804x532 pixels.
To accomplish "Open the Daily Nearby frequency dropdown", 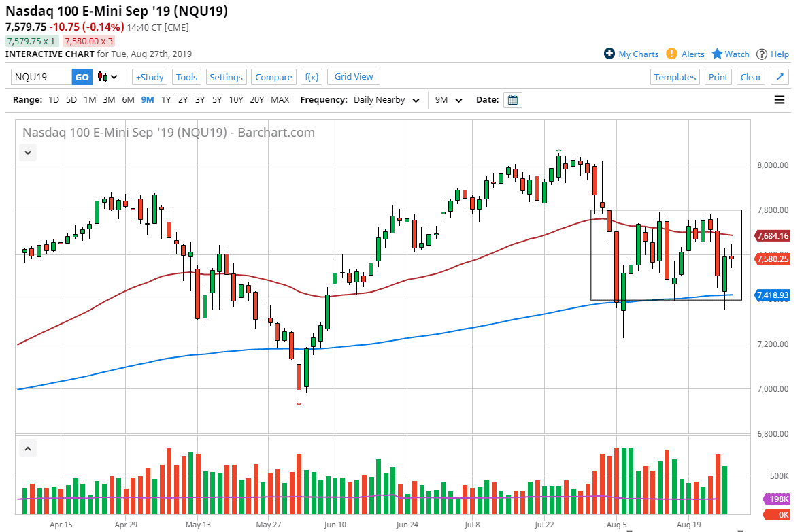I will pyautogui.click(x=386, y=99).
